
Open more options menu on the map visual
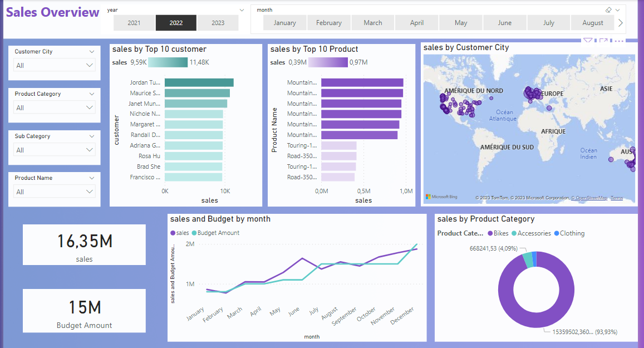[x=619, y=40]
